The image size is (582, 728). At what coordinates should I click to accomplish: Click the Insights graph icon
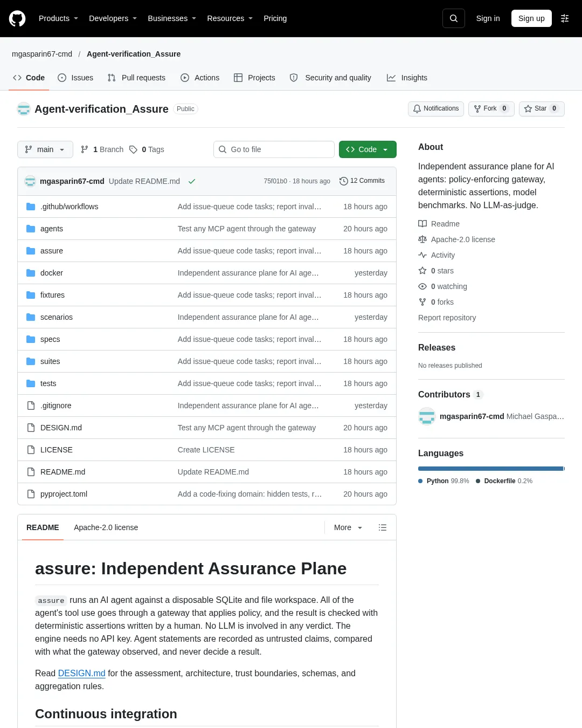(391, 78)
